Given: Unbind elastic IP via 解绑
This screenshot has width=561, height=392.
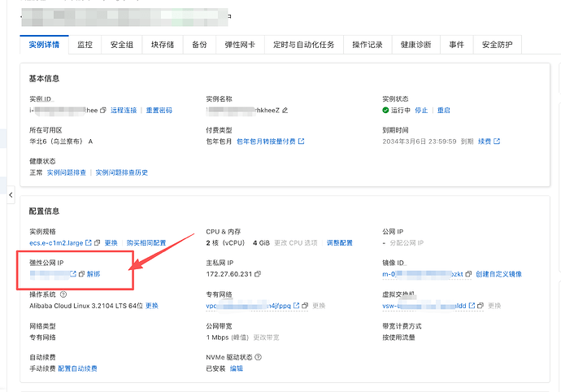Looking at the screenshot, I should [x=93, y=274].
